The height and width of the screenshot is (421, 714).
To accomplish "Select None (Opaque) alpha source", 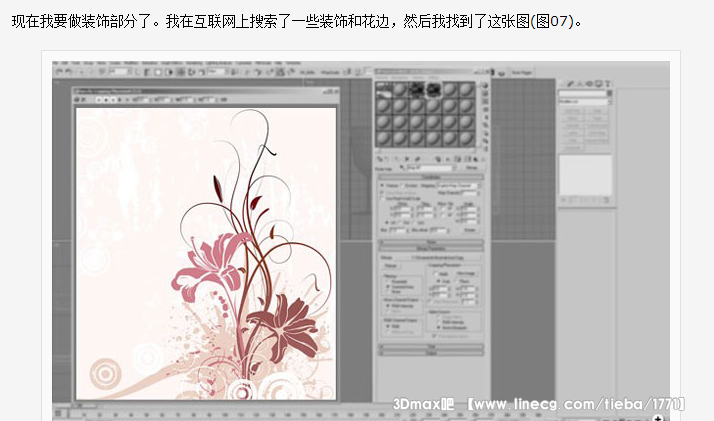I will point(440,327).
